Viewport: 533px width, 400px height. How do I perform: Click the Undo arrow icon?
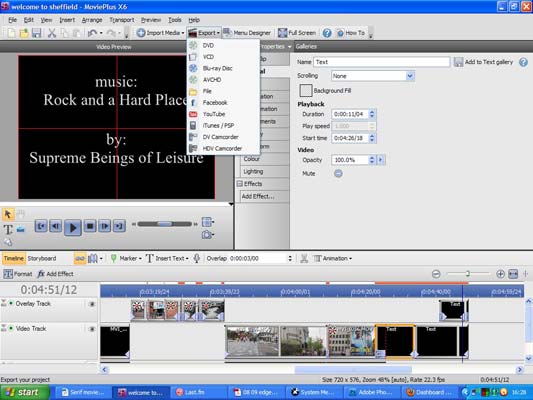pyautogui.click(x=92, y=33)
